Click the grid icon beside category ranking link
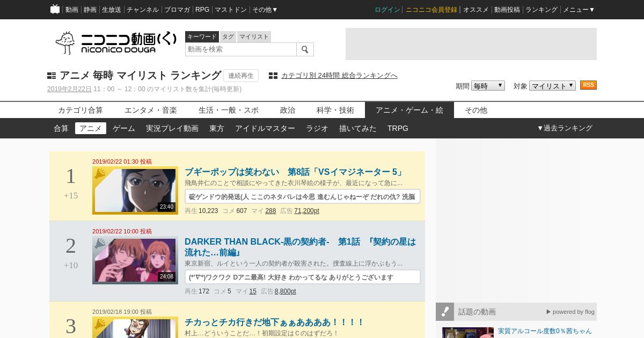The width and height of the screenshot is (644, 338). coord(273,76)
